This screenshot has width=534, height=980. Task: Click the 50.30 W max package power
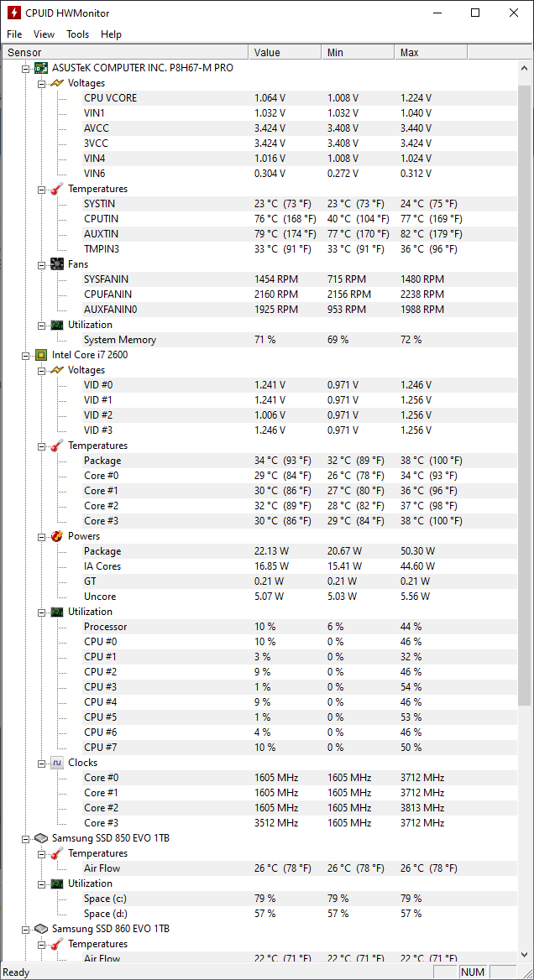click(x=417, y=551)
